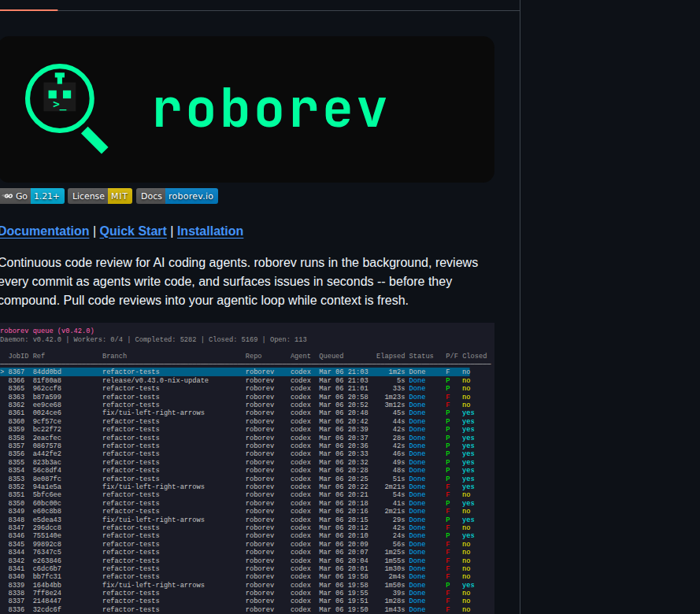Click 'roborev queue (v0.42.0)' title text
The image size is (700, 614).
click(x=47, y=331)
